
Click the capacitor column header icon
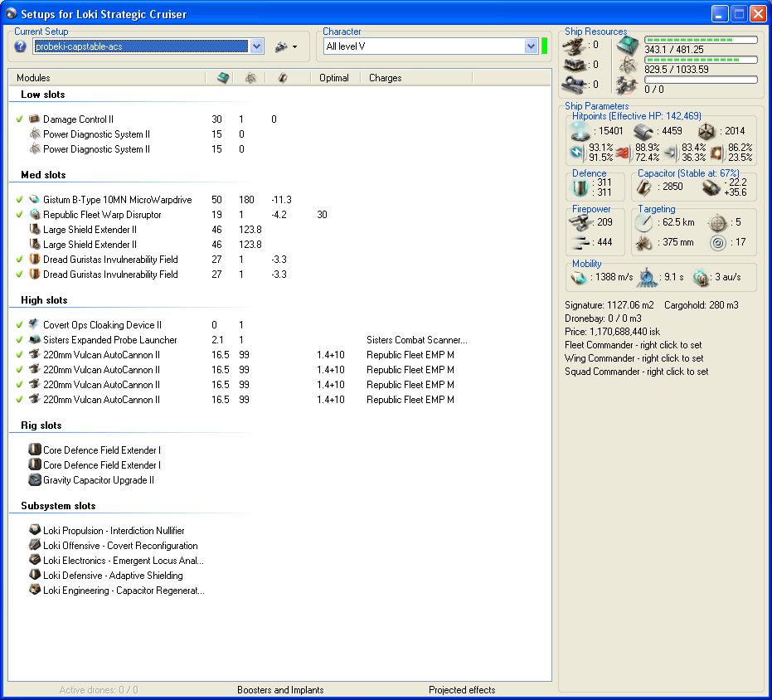(283, 78)
